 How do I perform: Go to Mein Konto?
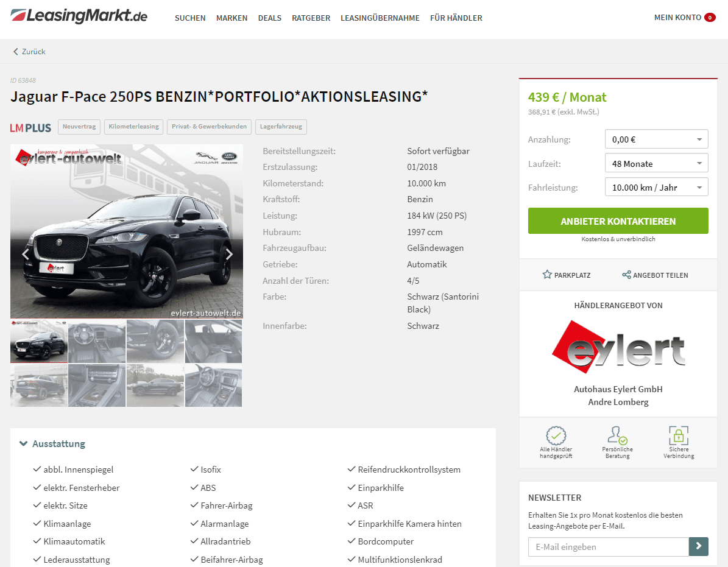tap(677, 18)
